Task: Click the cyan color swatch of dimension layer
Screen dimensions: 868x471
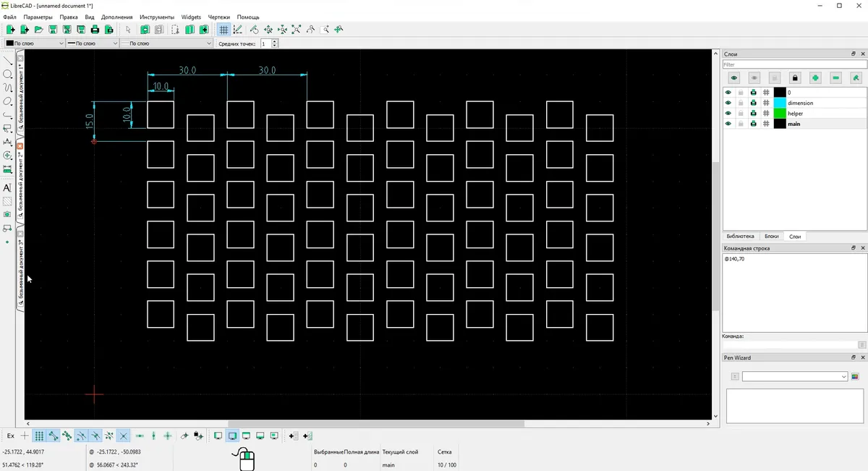Action: (x=779, y=103)
